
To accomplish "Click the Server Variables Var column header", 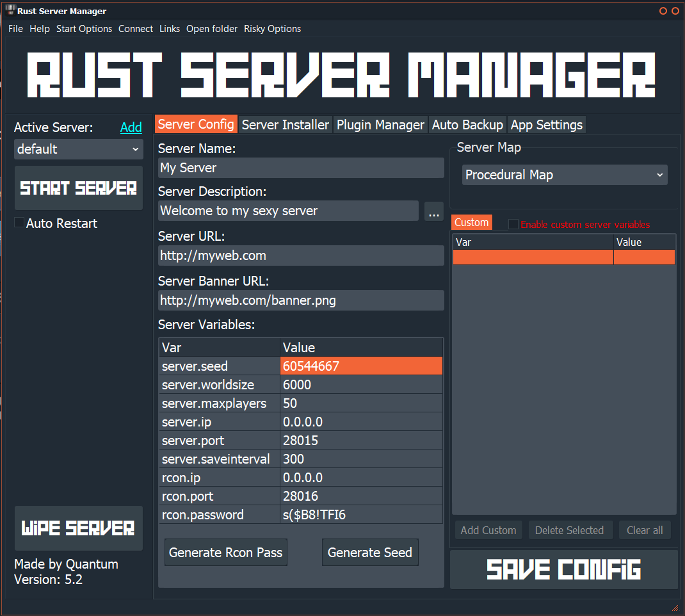I will 220,347.
